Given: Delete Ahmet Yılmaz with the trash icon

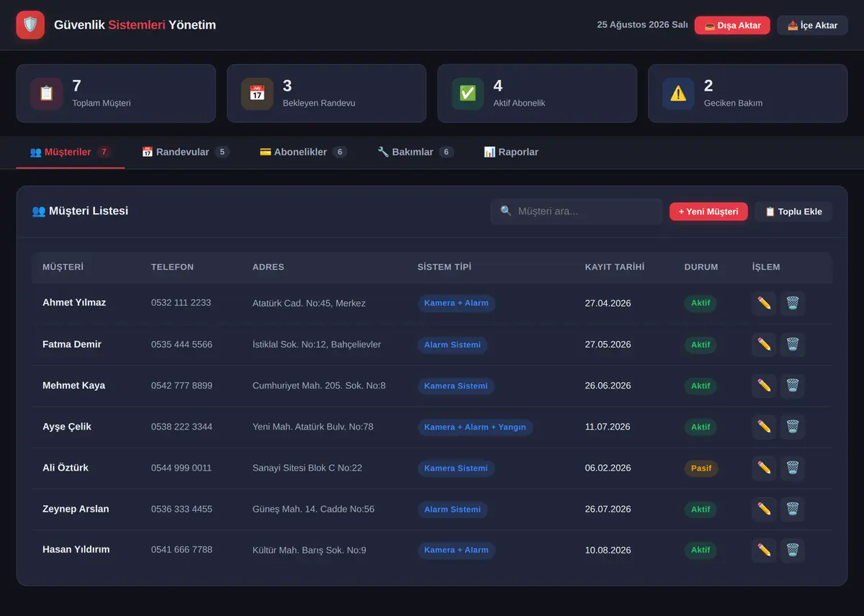Looking at the screenshot, I should [793, 303].
